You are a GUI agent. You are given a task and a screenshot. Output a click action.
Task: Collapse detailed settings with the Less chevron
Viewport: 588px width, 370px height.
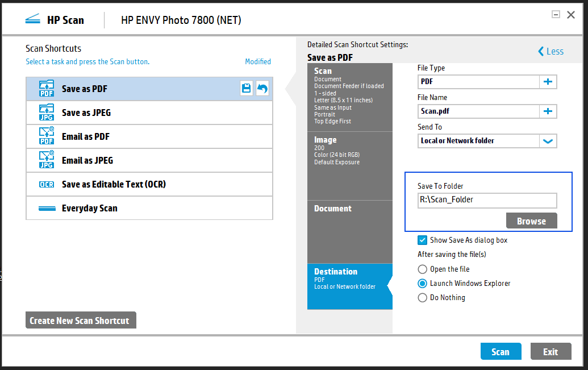(550, 51)
